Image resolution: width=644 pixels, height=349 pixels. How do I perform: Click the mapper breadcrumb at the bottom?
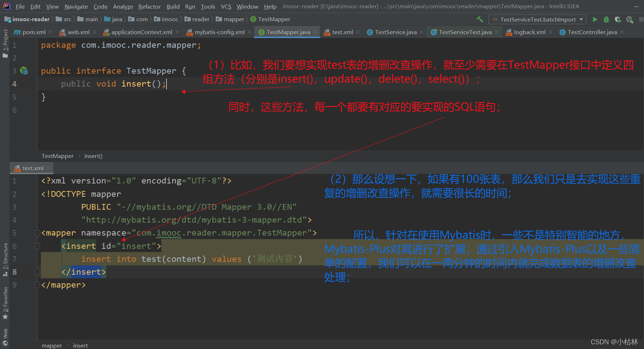coord(52,345)
